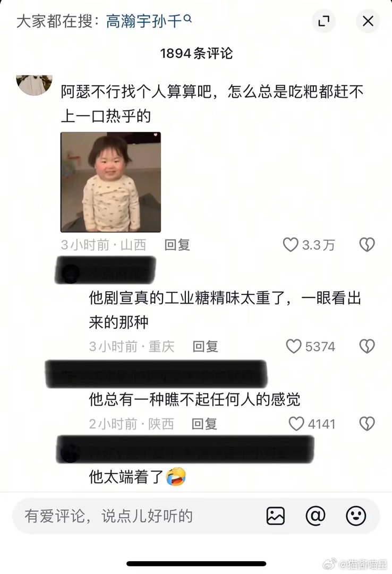Reply to the 重庆 comment

206,347
